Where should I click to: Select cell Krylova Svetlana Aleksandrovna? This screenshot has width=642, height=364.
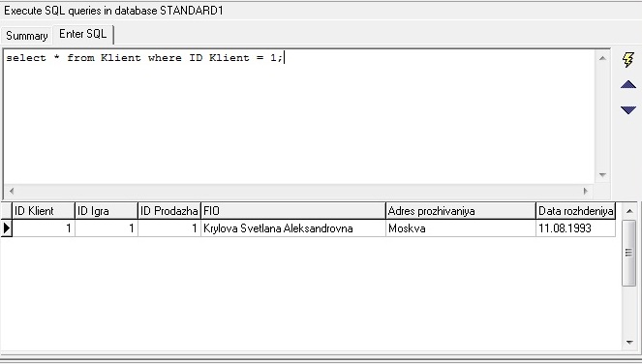coord(293,228)
